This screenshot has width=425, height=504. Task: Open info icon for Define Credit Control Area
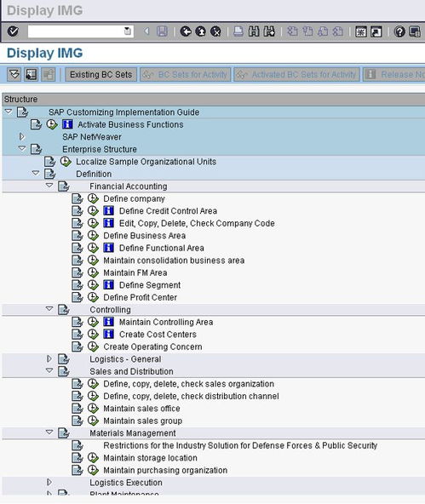coord(109,211)
